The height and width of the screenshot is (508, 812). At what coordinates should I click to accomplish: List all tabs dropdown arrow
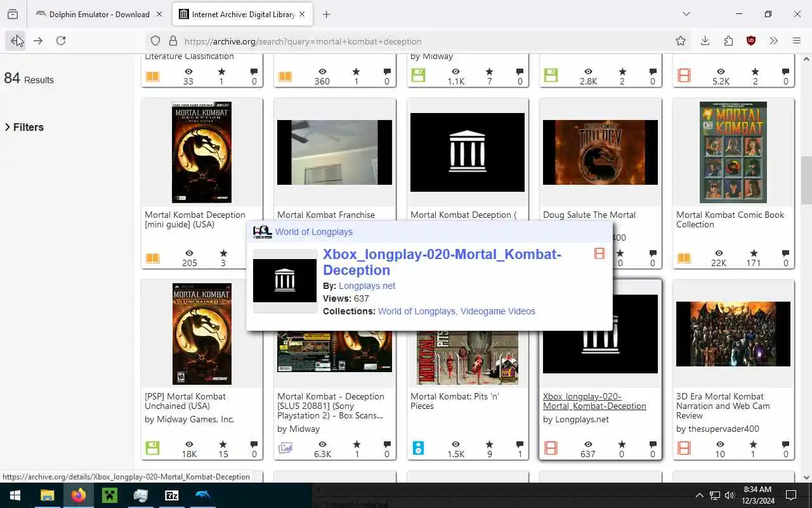[x=686, y=14]
